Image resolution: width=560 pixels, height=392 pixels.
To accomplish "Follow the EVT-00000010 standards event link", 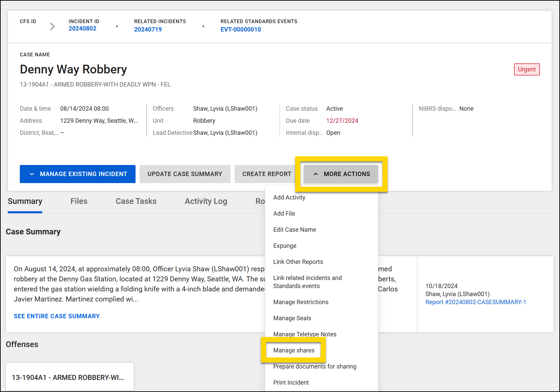I will pyautogui.click(x=241, y=30).
